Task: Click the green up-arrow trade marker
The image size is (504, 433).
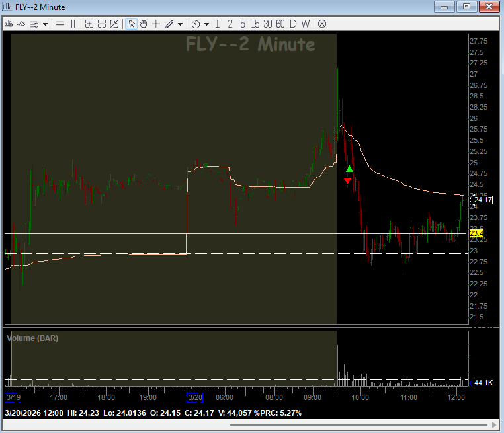Action: point(349,169)
